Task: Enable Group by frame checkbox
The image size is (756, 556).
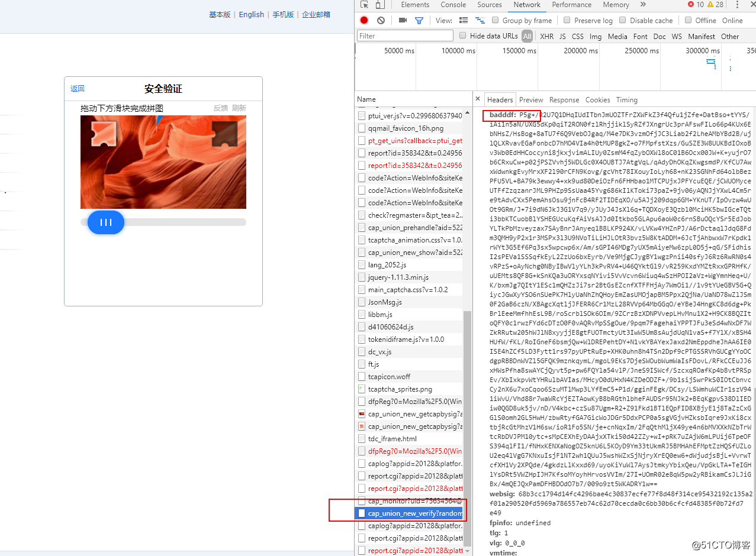Action: pos(495,20)
